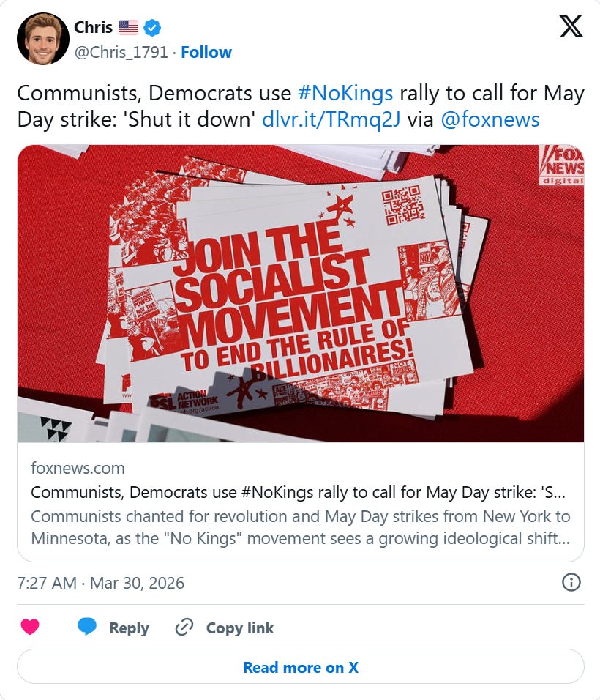600x700 pixels.
Task: Click the display name Chris
Action: point(93,27)
